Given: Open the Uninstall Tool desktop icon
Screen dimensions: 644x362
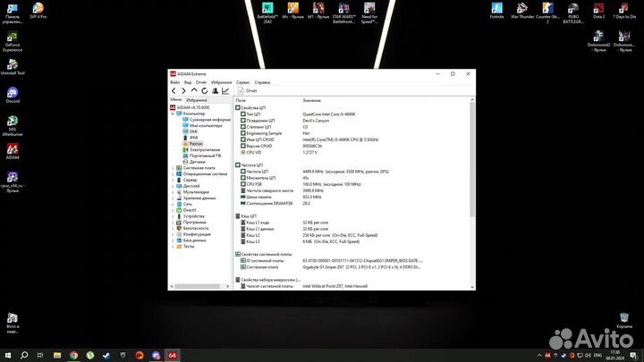Looking at the screenshot, I should [13, 67].
